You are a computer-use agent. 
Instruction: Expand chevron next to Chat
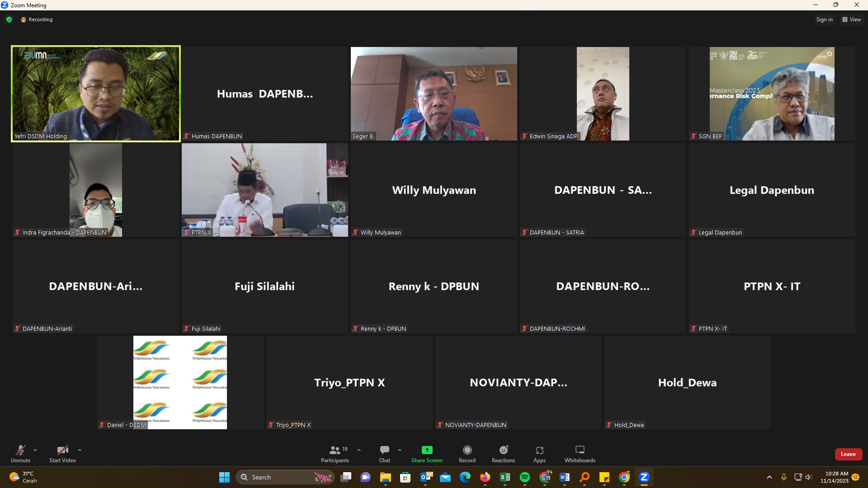(x=400, y=450)
